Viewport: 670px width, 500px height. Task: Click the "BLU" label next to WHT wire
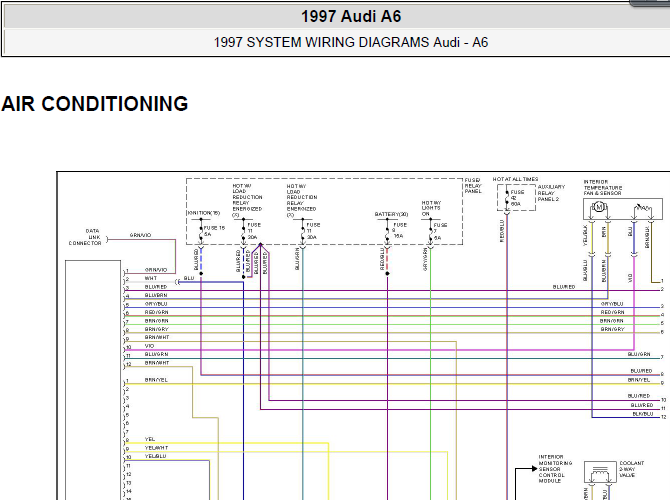click(x=189, y=278)
